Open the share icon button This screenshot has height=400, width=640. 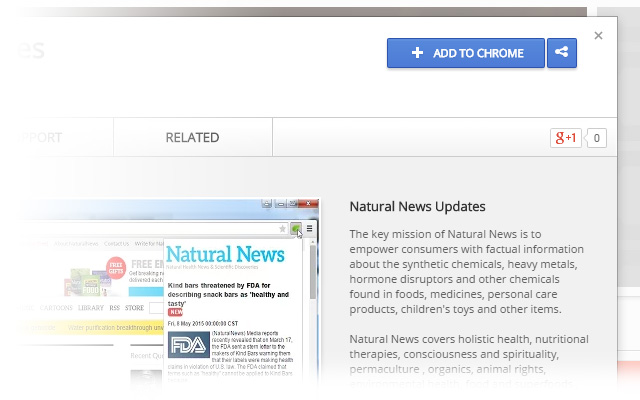pos(562,53)
